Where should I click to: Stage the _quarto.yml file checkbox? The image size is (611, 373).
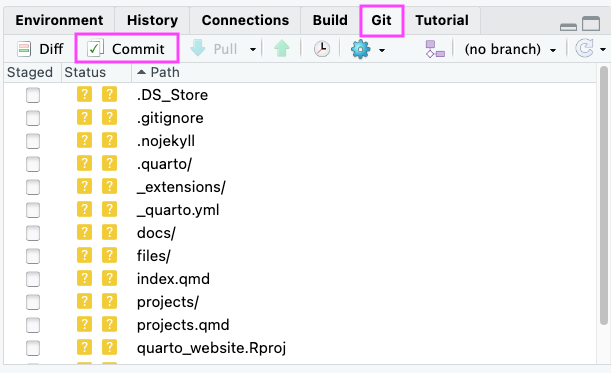[33, 210]
